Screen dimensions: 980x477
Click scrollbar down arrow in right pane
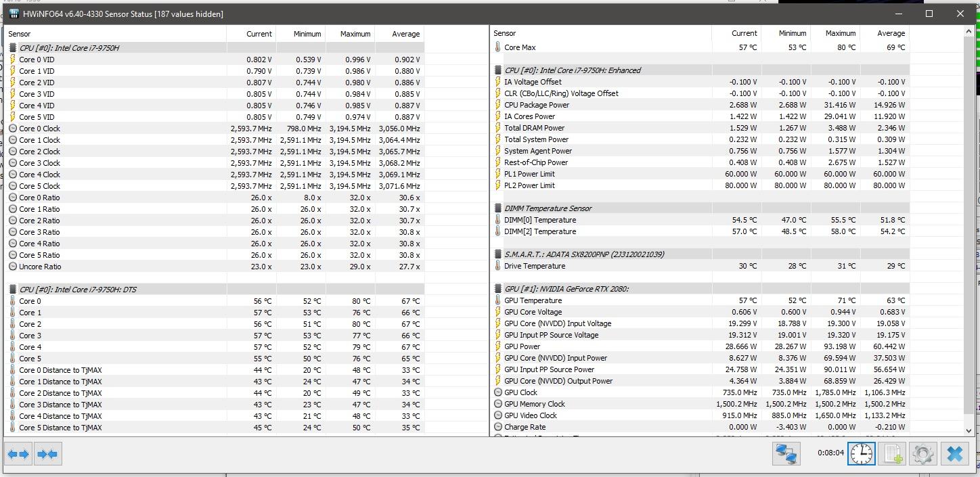click(x=968, y=430)
